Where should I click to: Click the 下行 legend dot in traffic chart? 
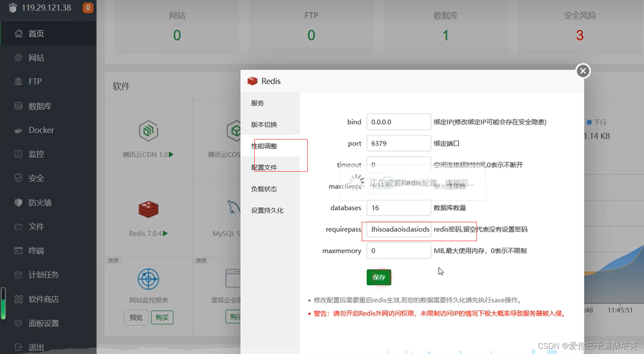click(589, 122)
